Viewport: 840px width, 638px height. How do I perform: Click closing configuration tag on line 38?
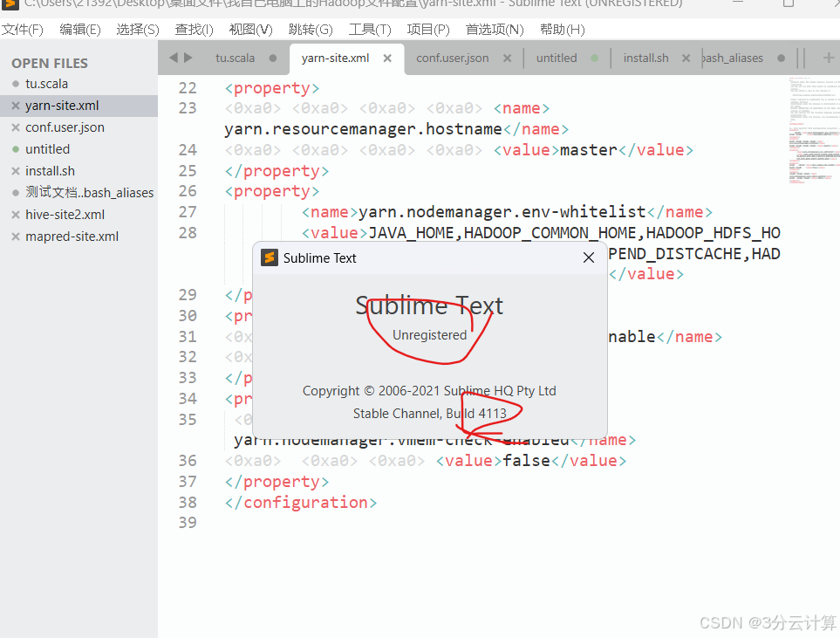point(301,503)
